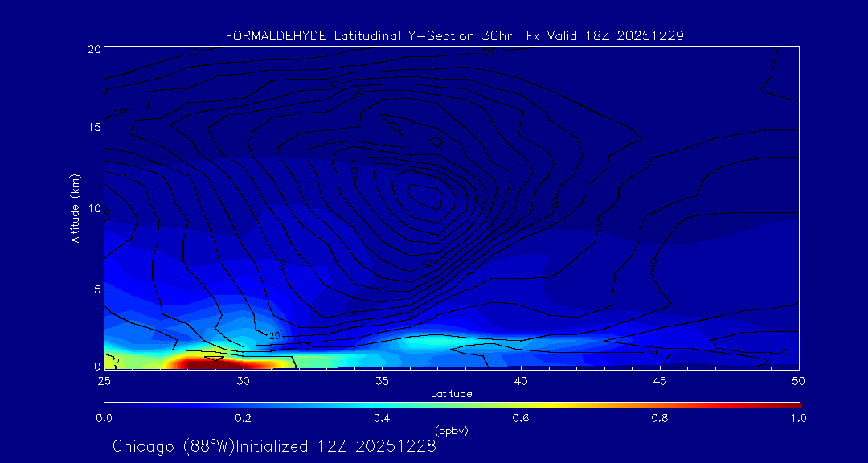Click the FORMALDEHYDE plot title text

point(454,35)
